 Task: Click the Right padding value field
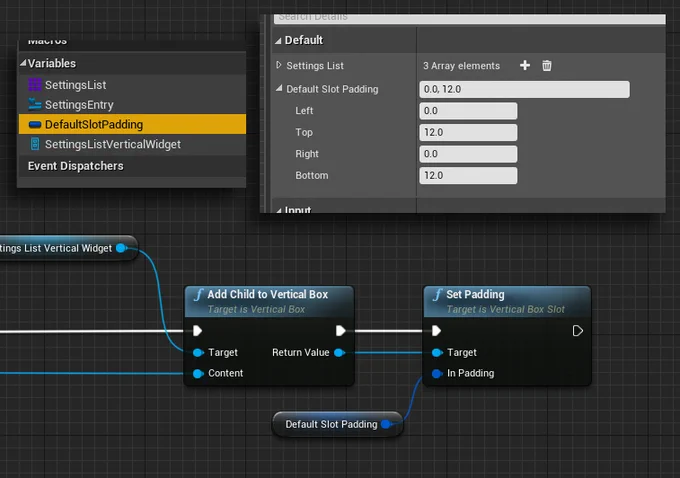[468, 154]
